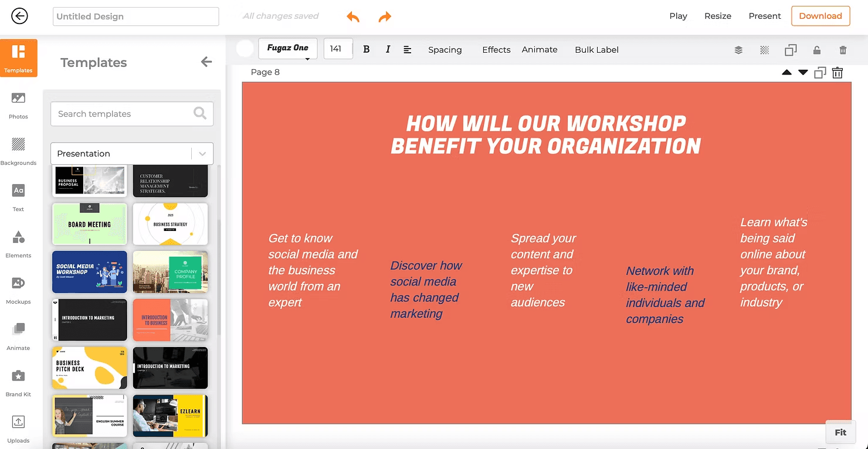Open the Templates sidebar tab
The image size is (868, 449).
(19, 57)
